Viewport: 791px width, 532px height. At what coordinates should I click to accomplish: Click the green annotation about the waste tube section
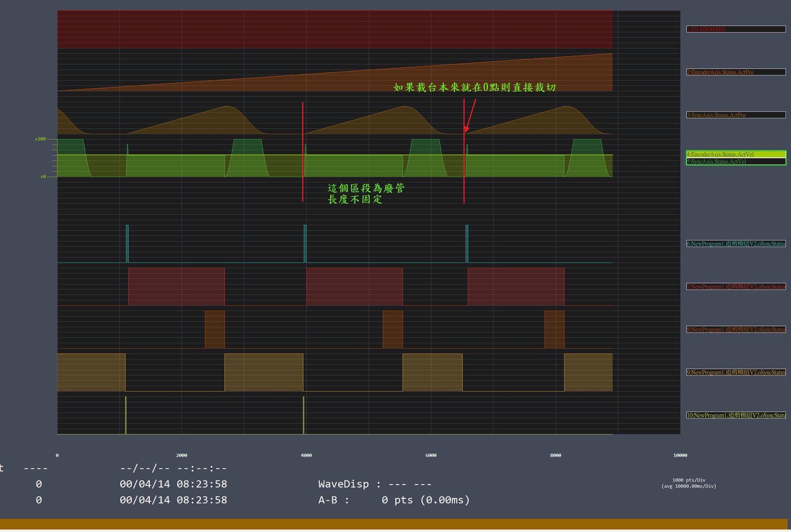click(366, 194)
